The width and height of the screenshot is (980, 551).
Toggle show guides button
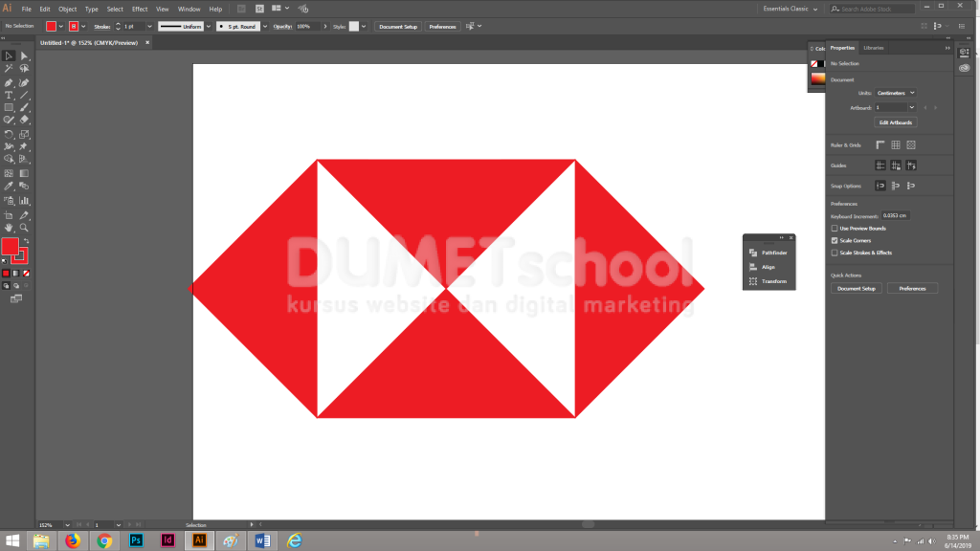[x=880, y=165]
